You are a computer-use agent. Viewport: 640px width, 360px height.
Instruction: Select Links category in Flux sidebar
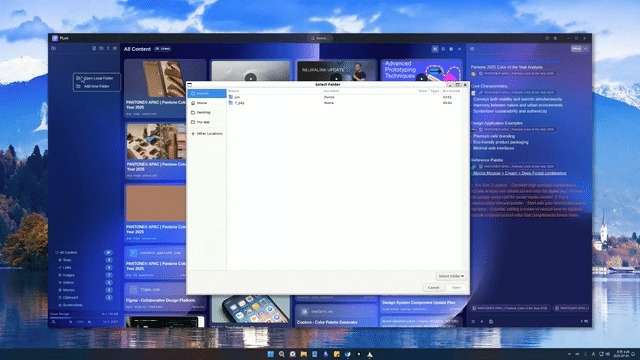pyautogui.click(x=84, y=268)
